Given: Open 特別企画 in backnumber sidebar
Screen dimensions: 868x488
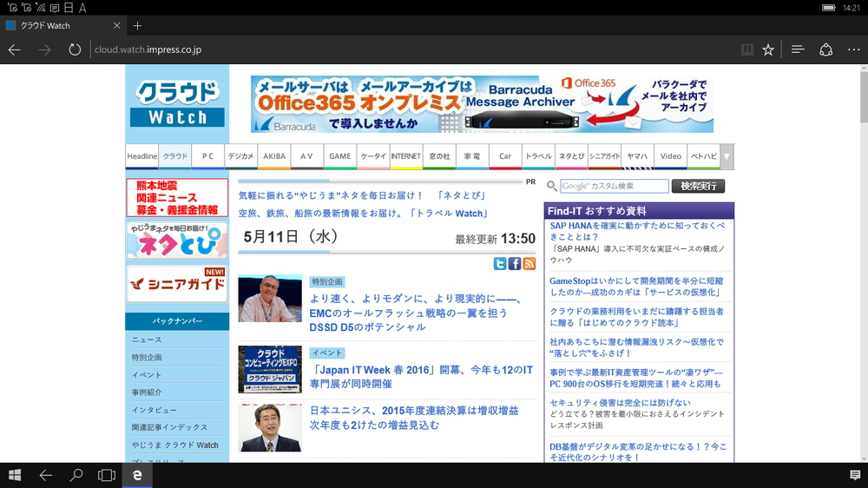Looking at the screenshot, I should tap(147, 357).
